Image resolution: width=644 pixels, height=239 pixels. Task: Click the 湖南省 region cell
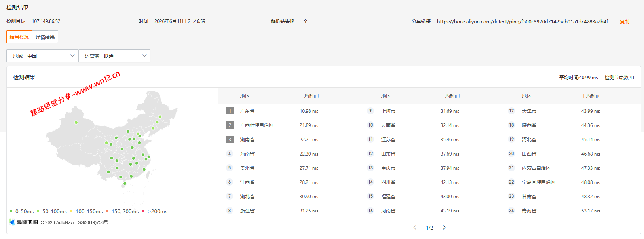click(x=247, y=140)
